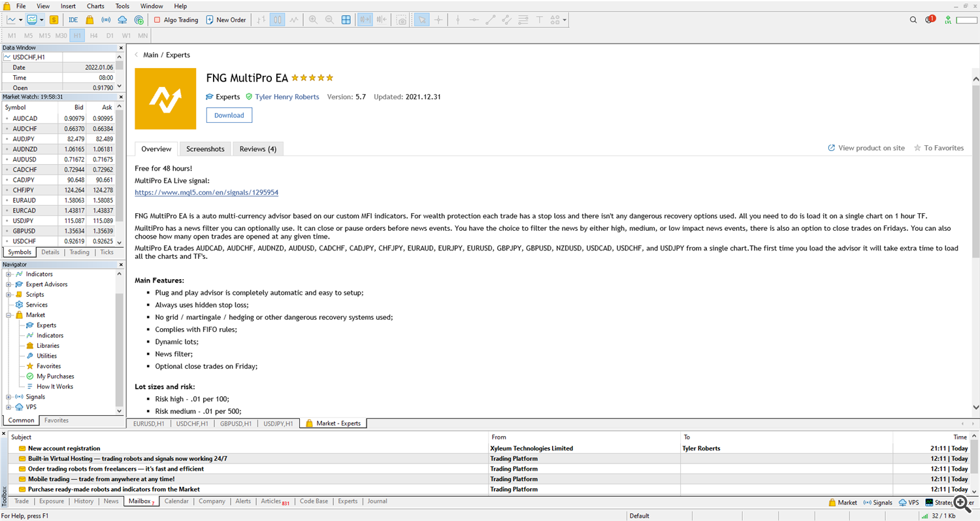The height and width of the screenshot is (521, 980).
Task: Select the M15 timeframe button
Action: pos(44,35)
